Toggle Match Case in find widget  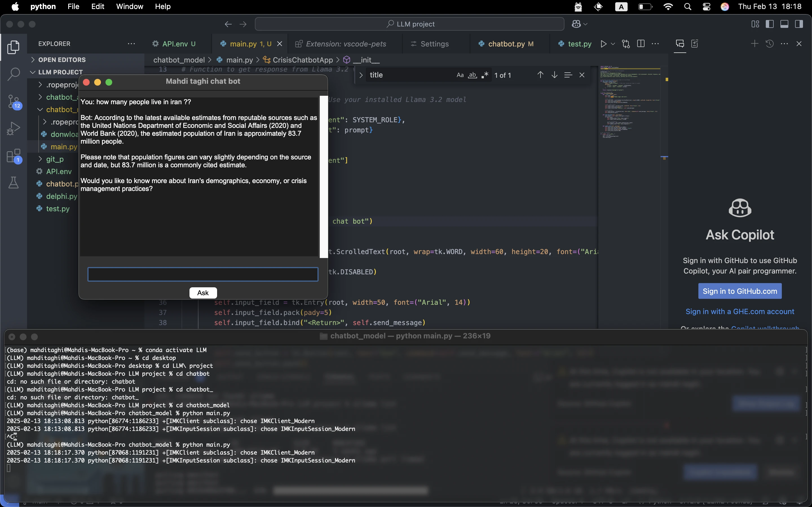(460, 75)
